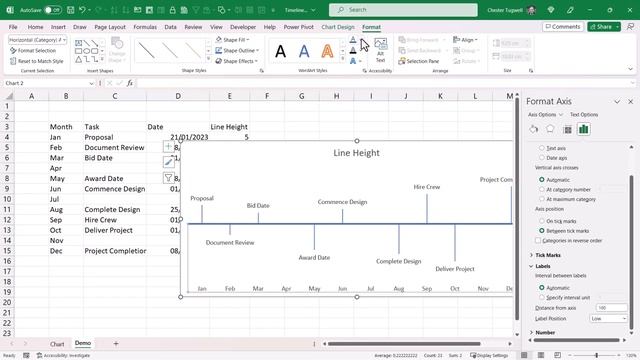Click the Text Outline A icon

coord(353,50)
